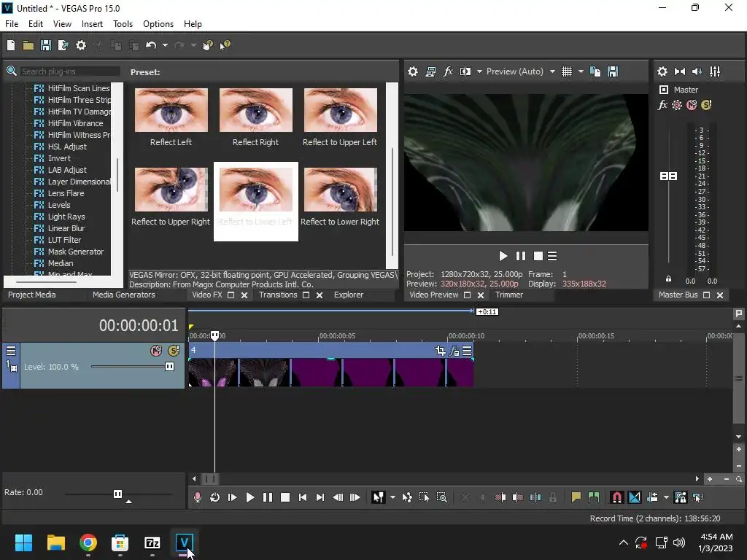Open the File menu
Image resolution: width=747 pixels, height=560 pixels.
pos(12,24)
